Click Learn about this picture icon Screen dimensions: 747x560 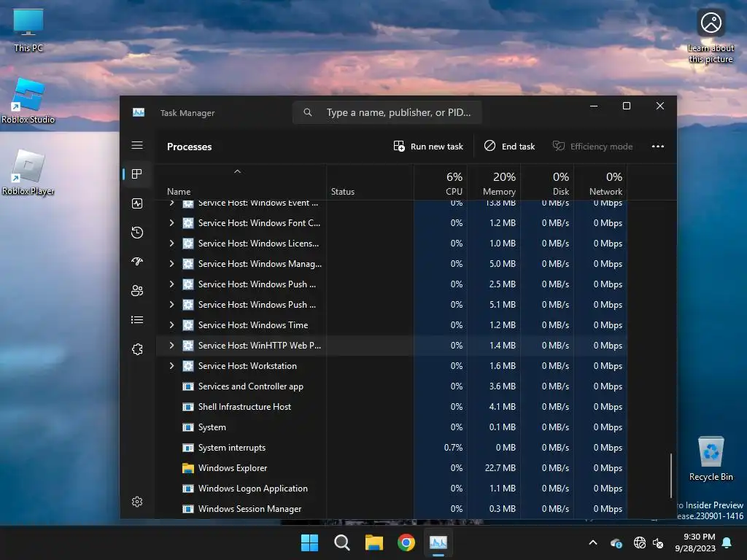pos(711,36)
